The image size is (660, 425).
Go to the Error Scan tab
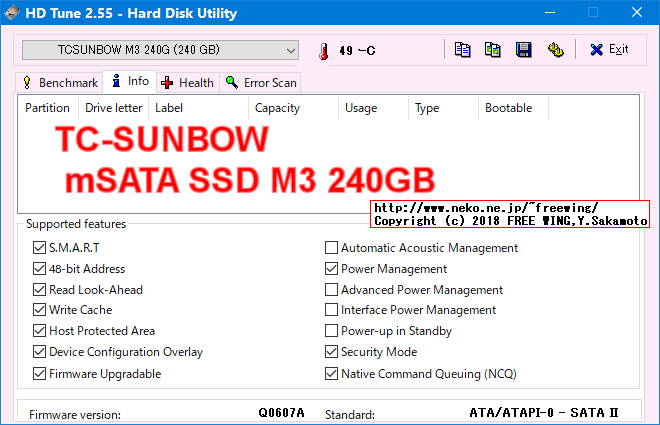pyautogui.click(x=261, y=82)
